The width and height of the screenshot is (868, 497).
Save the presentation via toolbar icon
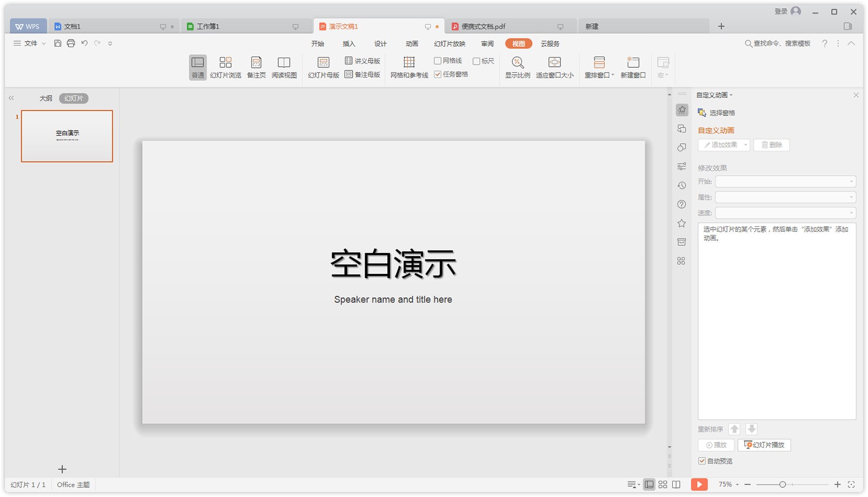[58, 43]
